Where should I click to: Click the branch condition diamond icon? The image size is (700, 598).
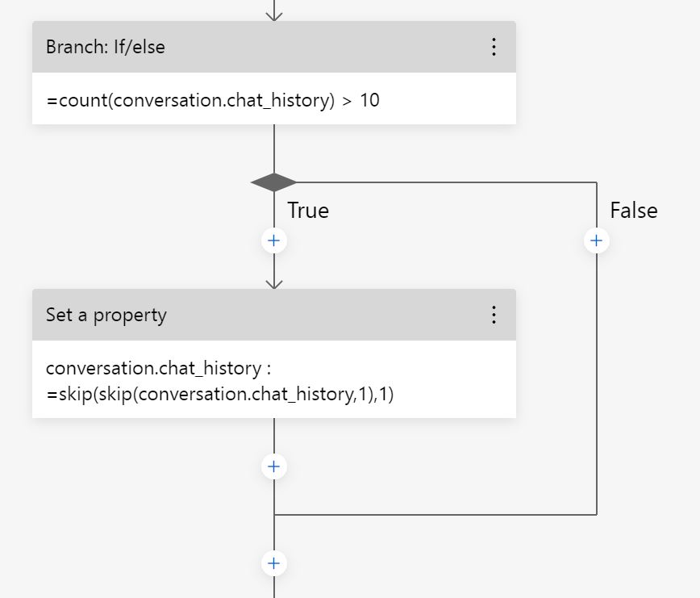point(275,182)
